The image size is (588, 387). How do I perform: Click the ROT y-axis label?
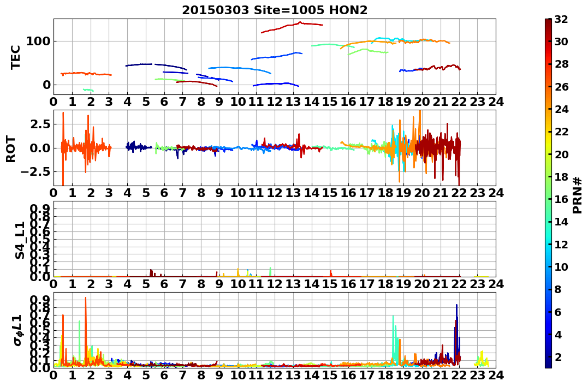click(x=11, y=148)
